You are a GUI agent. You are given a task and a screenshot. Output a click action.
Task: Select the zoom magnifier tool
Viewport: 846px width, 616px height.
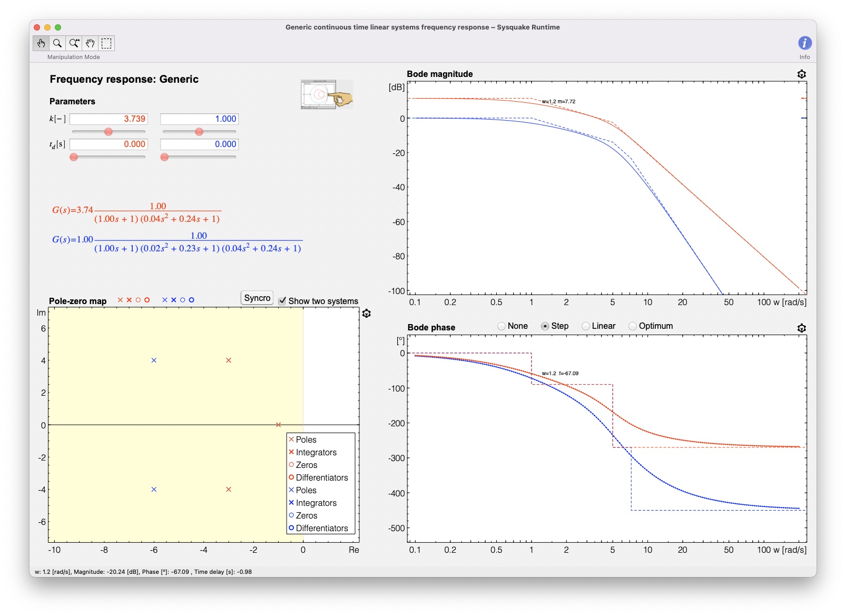(x=58, y=44)
